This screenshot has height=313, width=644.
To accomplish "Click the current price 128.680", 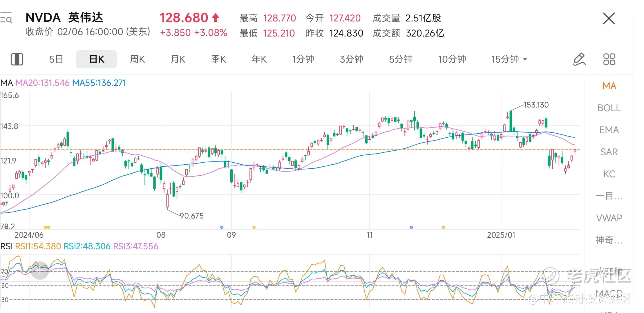I will pyautogui.click(x=184, y=18).
